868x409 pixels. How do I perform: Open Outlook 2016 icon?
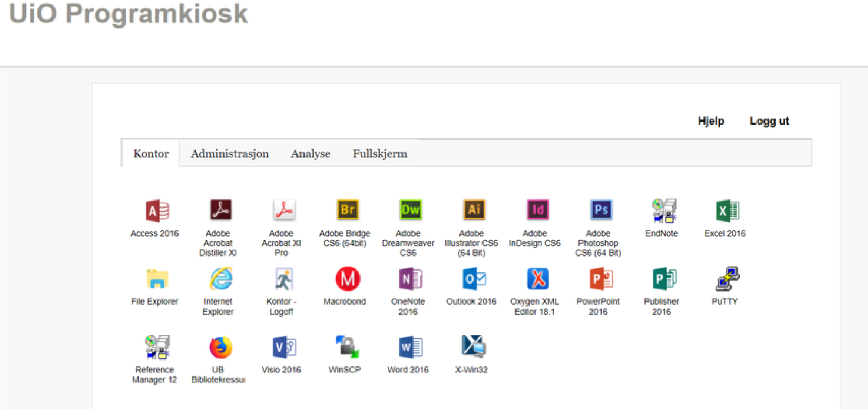[x=474, y=279]
